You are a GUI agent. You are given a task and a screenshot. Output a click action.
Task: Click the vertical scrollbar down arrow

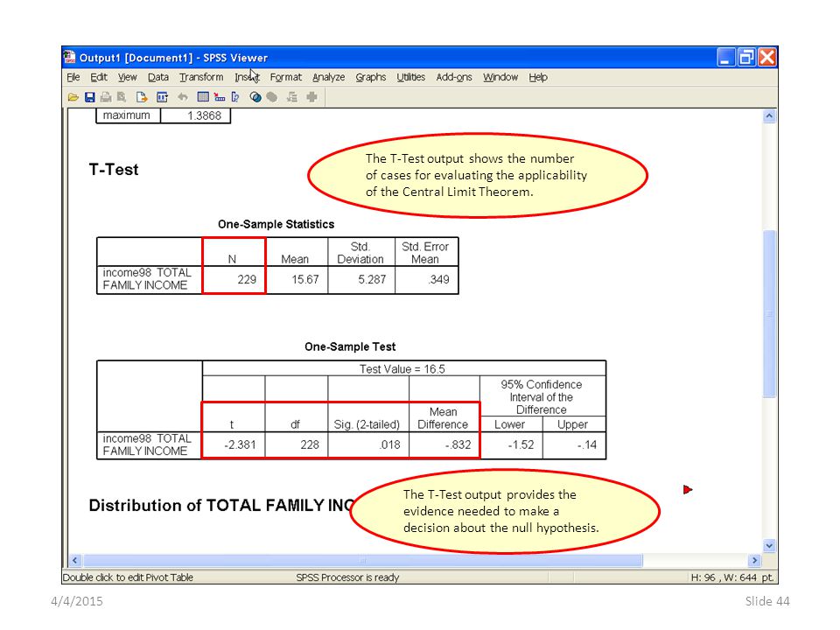point(769,546)
